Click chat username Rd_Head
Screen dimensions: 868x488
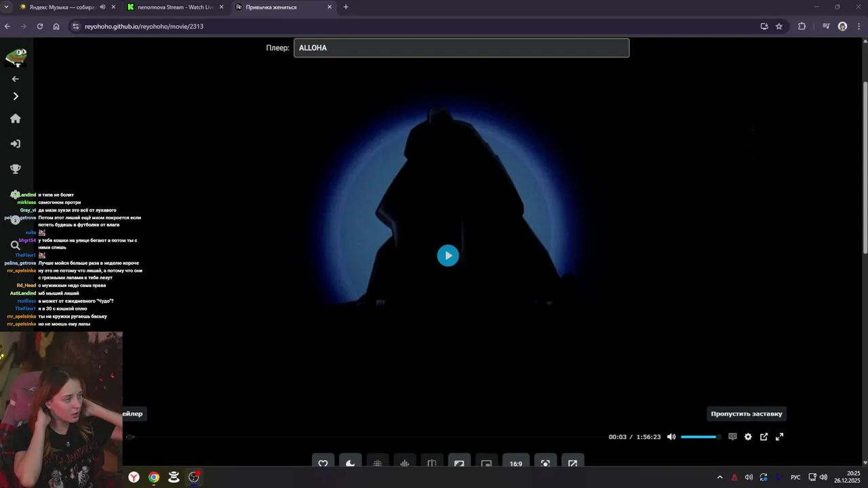click(x=26, y=285)
